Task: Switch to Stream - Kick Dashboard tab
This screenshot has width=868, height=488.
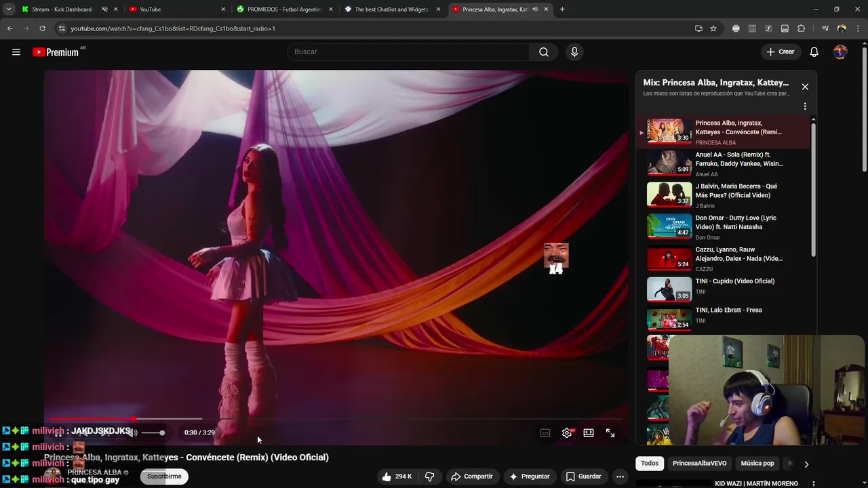Action: tap(62, 9)
